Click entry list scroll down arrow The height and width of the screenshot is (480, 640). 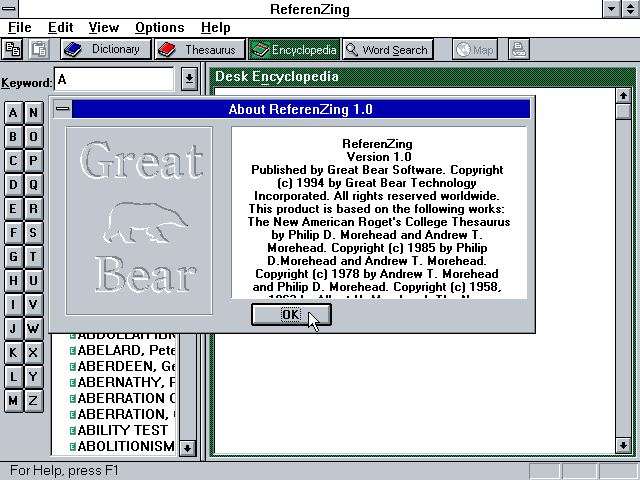point(187,448)
